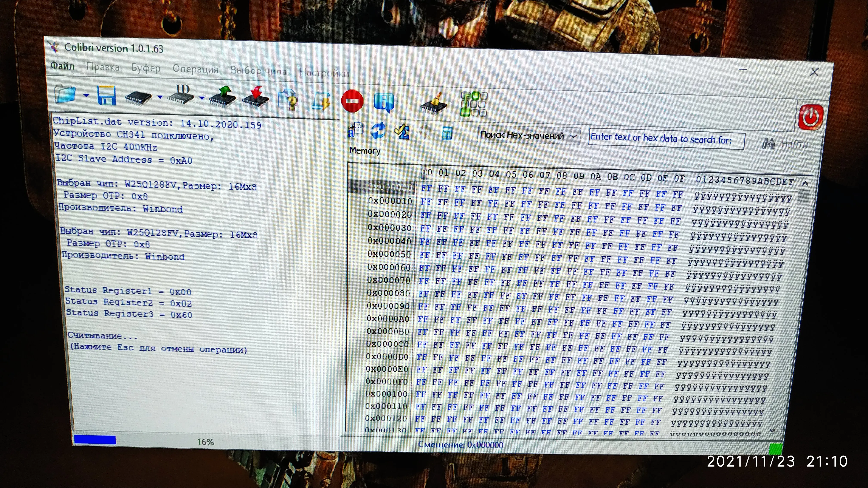868x488 pixels.
Task: Expand dropdown arrow beside chip icon
Action: coord(160,97)
